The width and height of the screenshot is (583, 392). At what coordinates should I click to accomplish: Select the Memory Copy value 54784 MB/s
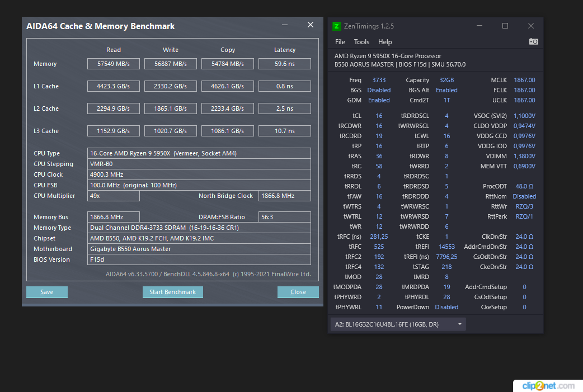(x=228, y=64)
